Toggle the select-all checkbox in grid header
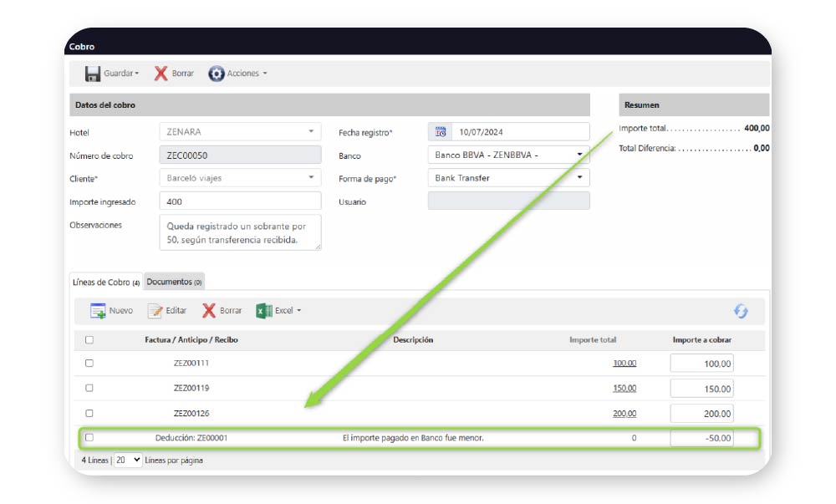 pos(89,340)
